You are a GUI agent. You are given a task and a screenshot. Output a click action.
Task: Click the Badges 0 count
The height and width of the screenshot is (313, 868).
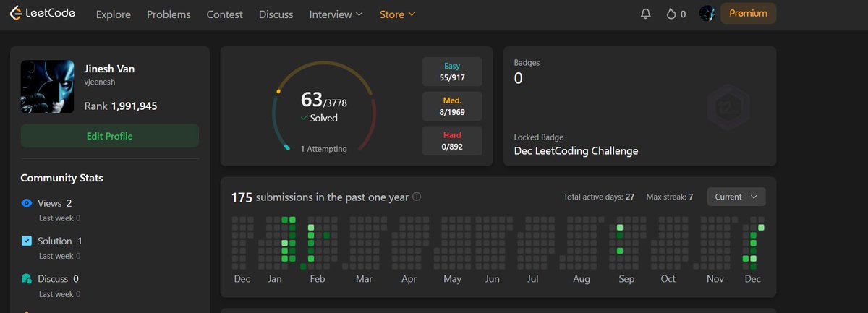coord(518,78)
